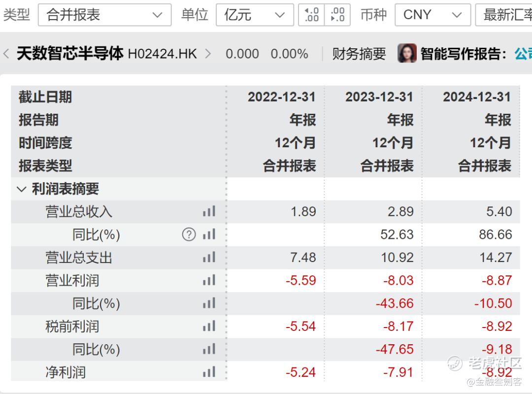Image resolution: width=532 pixels, height=394 pixels.
Task: Click the 报表类型 row header
Action: (x=45, y=166)
